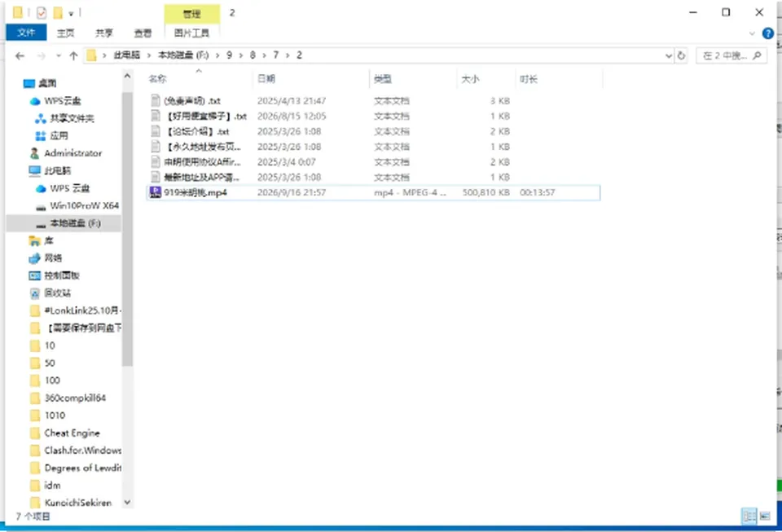Expand the ribbon with chevron arrow

click(x=752, y=33)
